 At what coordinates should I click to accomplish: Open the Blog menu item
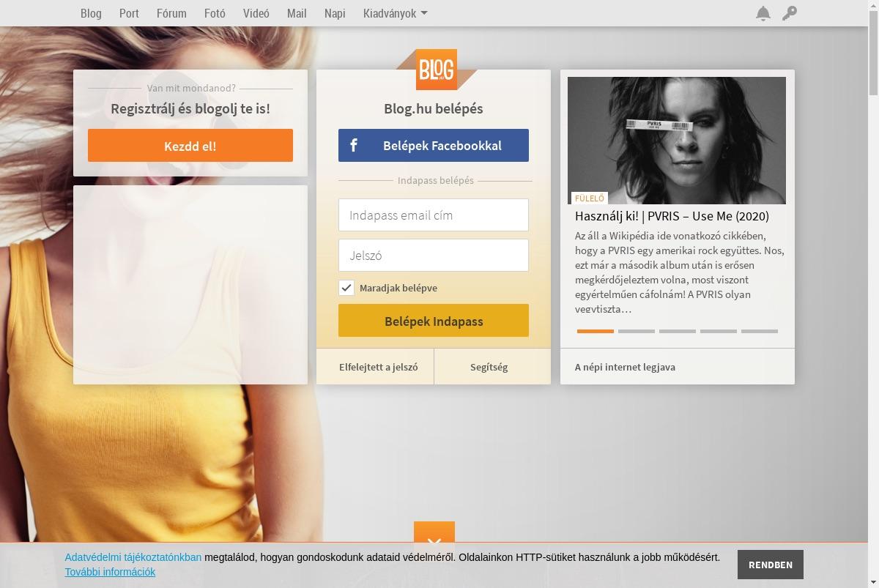(91, 13)
